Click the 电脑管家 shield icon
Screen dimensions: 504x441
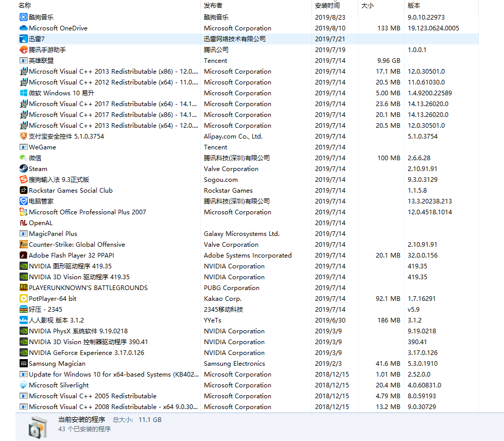[x=24, y=201]
